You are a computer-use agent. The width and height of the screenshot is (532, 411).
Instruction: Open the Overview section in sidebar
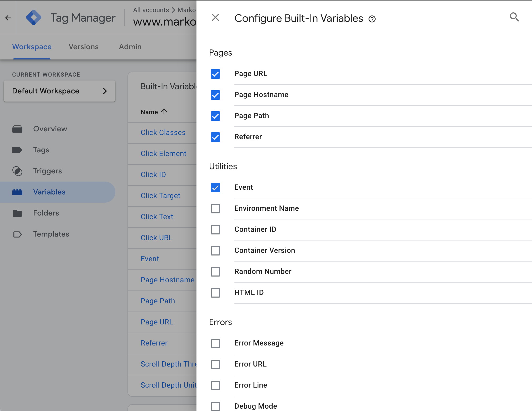50,129
